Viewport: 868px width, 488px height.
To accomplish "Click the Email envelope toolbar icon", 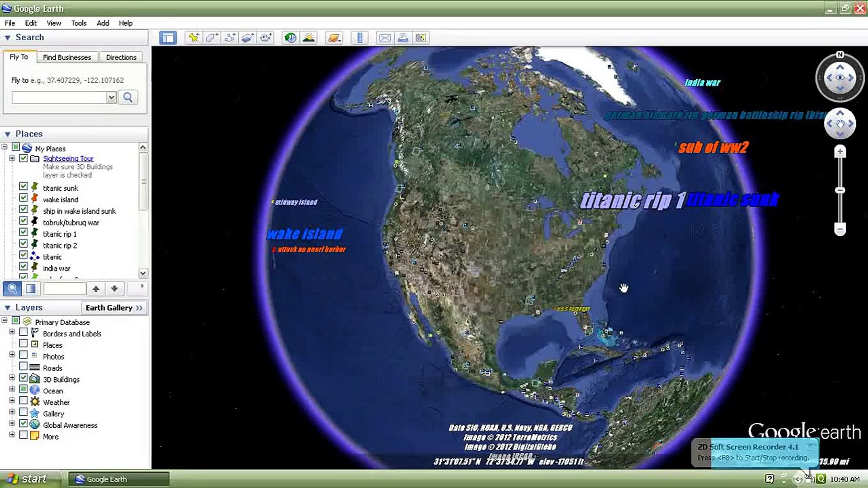I will 385,38.
